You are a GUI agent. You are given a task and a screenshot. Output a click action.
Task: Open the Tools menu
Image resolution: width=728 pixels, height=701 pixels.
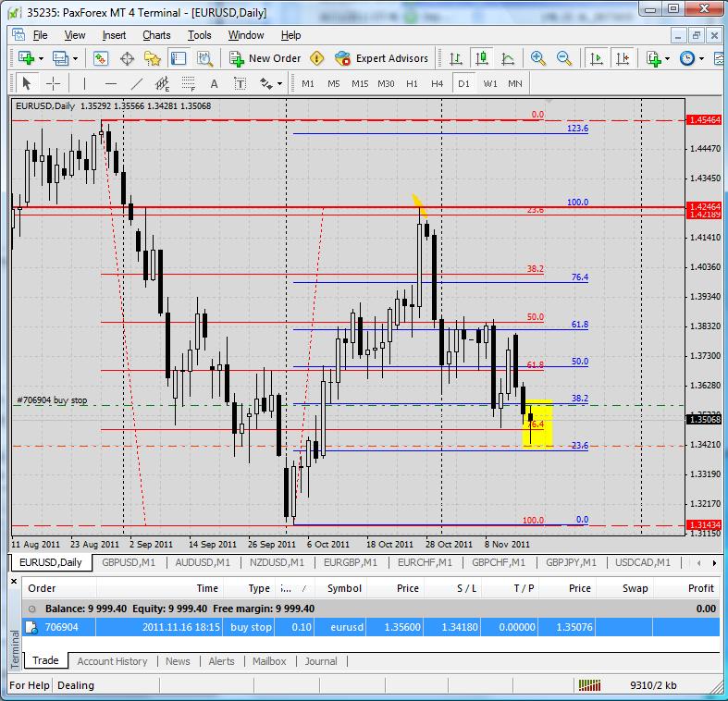click(x=200, y=35)
